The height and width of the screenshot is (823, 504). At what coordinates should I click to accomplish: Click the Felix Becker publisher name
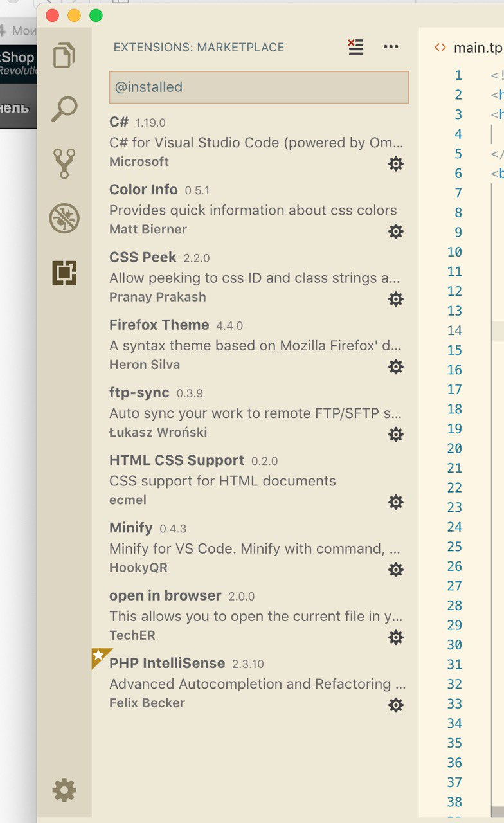coord(147,703)
